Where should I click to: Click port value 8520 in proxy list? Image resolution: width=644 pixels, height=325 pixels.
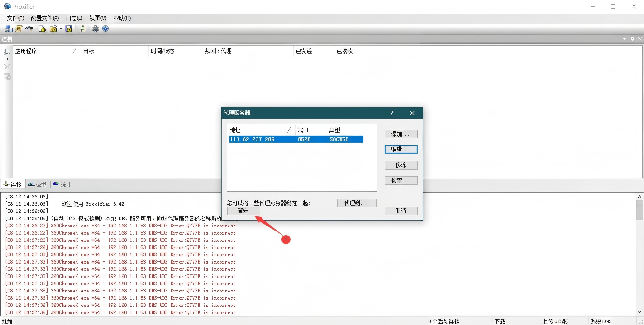(x=304, y=139)
